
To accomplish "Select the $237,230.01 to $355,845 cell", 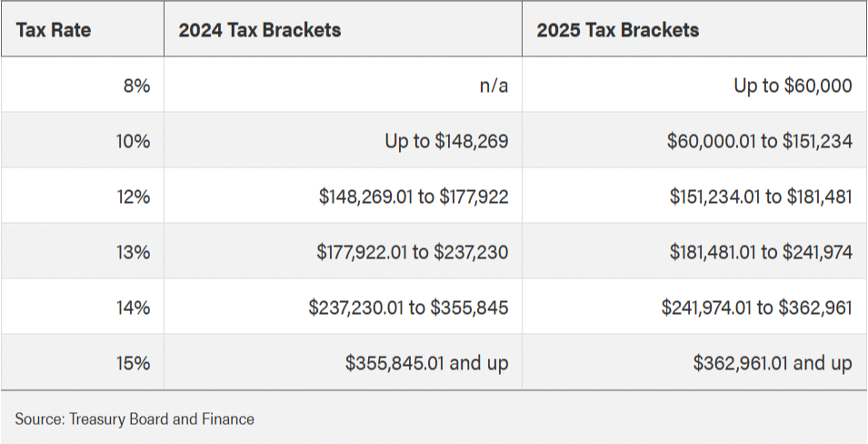I will point(408,308).
